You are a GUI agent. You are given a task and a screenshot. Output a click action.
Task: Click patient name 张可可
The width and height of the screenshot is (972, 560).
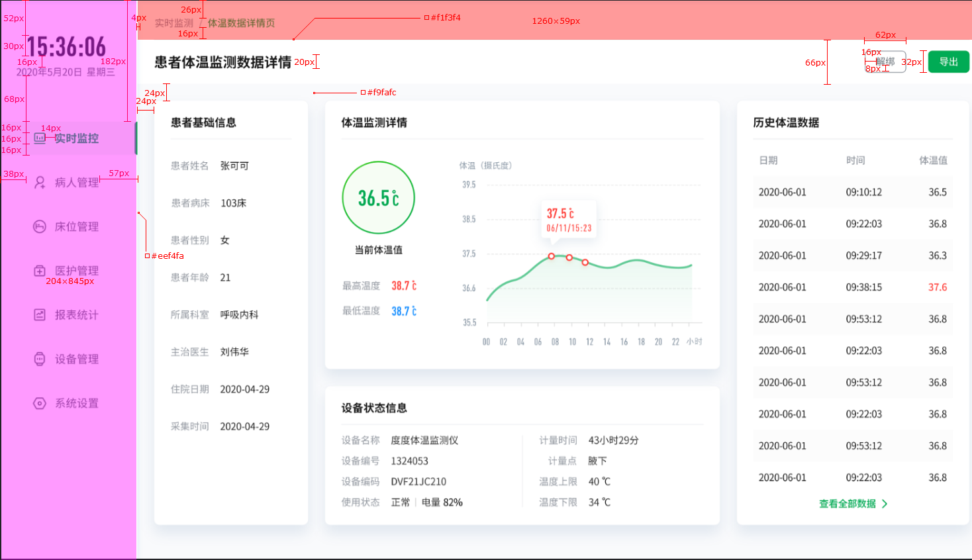(x=234, y=165)
